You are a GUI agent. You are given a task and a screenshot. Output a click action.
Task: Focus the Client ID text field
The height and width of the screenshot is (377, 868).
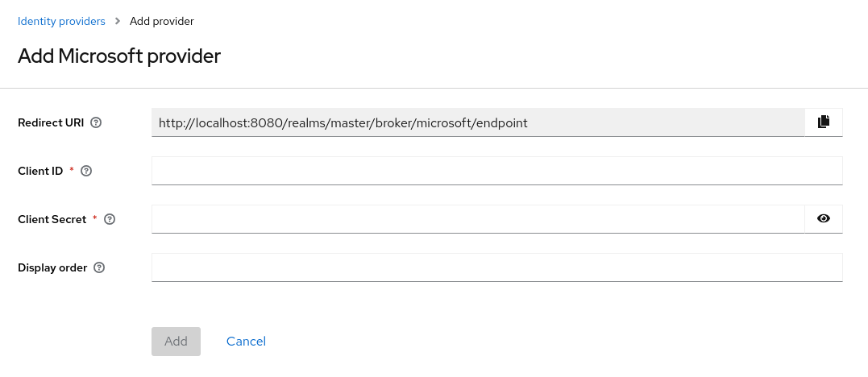tap(496, 171)
